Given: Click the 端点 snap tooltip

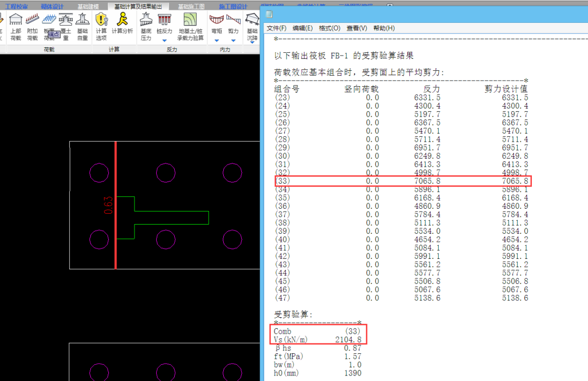Looking at the screenshot, I should [x=54, y=34].
